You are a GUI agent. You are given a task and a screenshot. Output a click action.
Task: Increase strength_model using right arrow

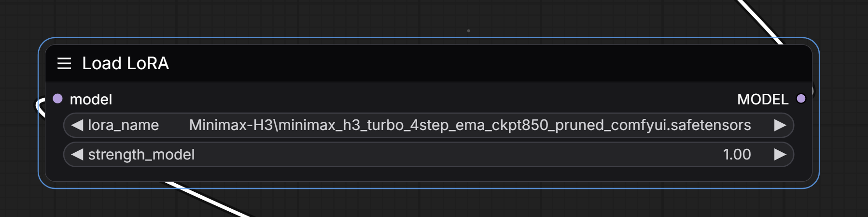(x=780, y=154)
